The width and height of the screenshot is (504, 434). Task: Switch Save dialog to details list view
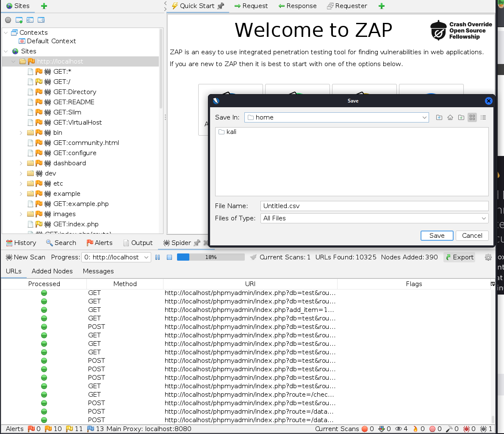point(483,117)
